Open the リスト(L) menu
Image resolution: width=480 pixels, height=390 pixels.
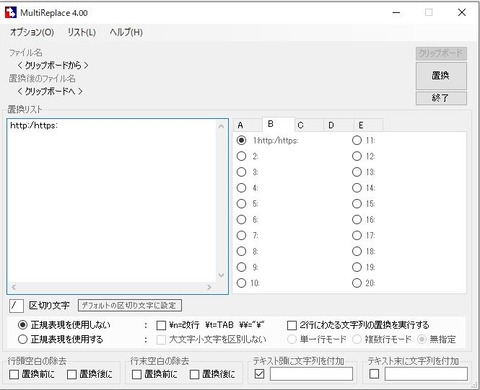click(82, 32)
